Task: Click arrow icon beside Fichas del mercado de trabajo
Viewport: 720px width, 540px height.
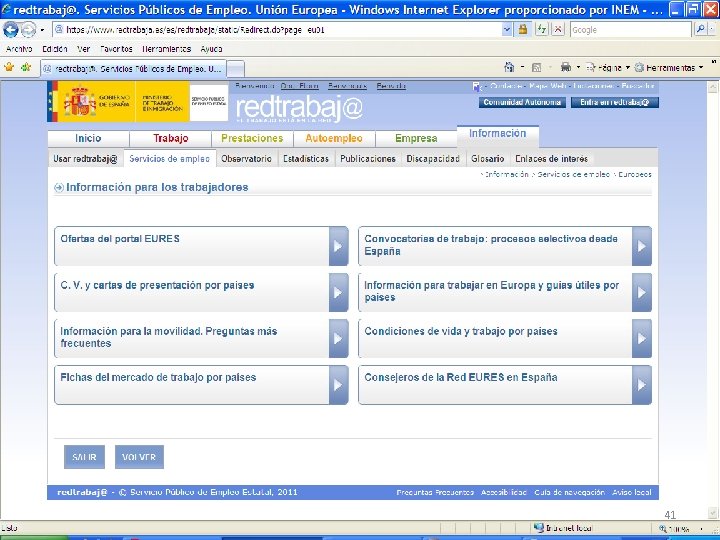Action: point(338,385)
